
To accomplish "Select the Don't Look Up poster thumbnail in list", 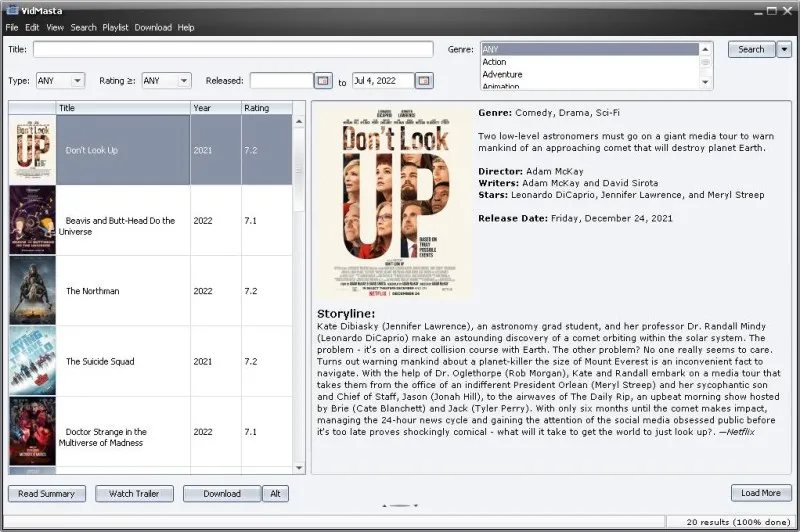I will [32, 150].
